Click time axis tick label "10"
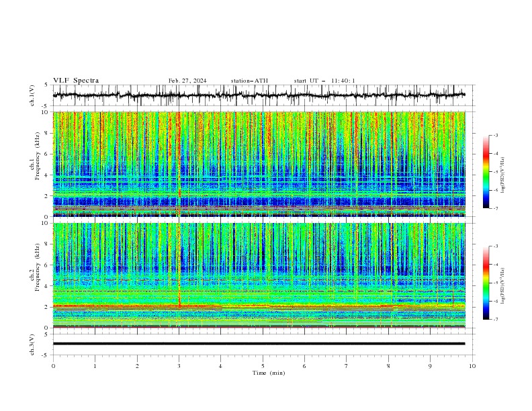The width and height of the screenshot is (532, 411). 472,366
